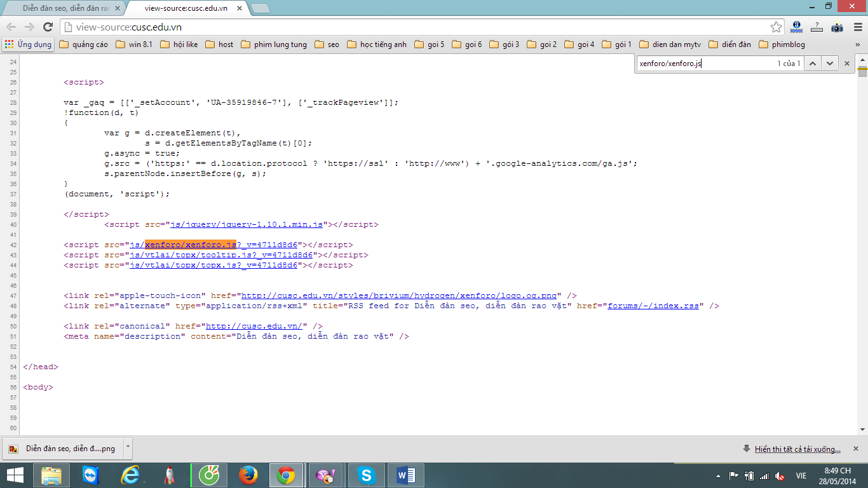Open the goi 5 bookmark folder
The width and height of the screenshot is (868, 488).
tap(429, 44)
